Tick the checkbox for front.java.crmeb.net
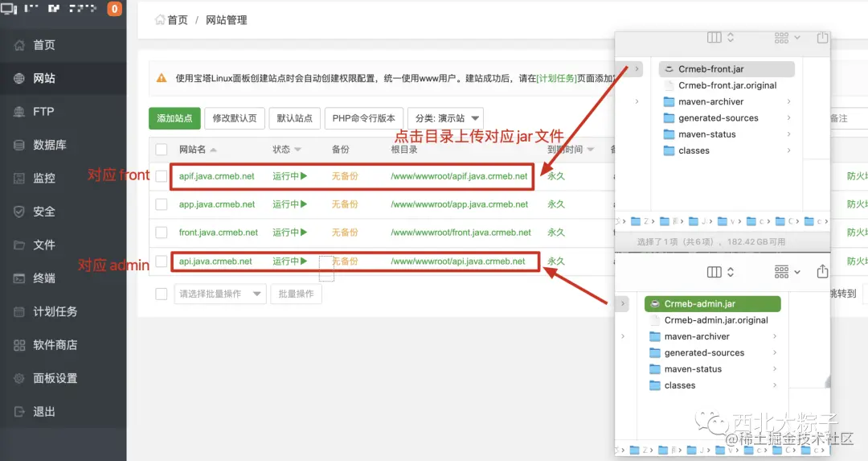The height and width of the screenshot is (461, 868). (161, 233)
